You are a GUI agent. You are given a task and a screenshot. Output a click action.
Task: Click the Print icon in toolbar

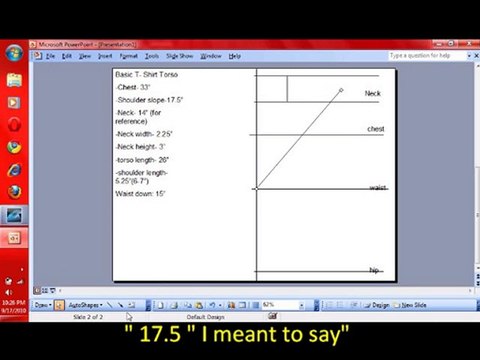pos(174,305)
